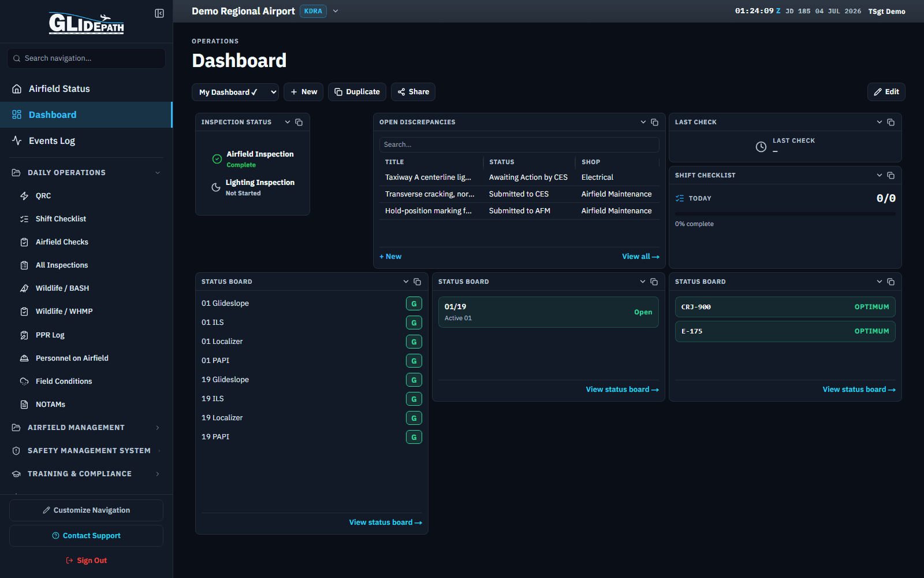This screenshot has width=924, height=578.
Task: Click the Lighting Inspection moon icon
Action: [x=216, y=187]
